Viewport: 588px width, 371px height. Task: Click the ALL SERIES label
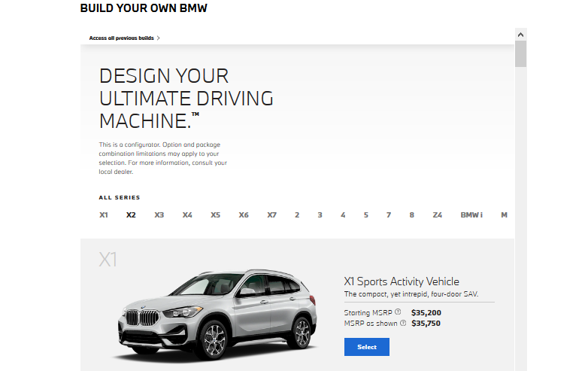click(120, 197)
